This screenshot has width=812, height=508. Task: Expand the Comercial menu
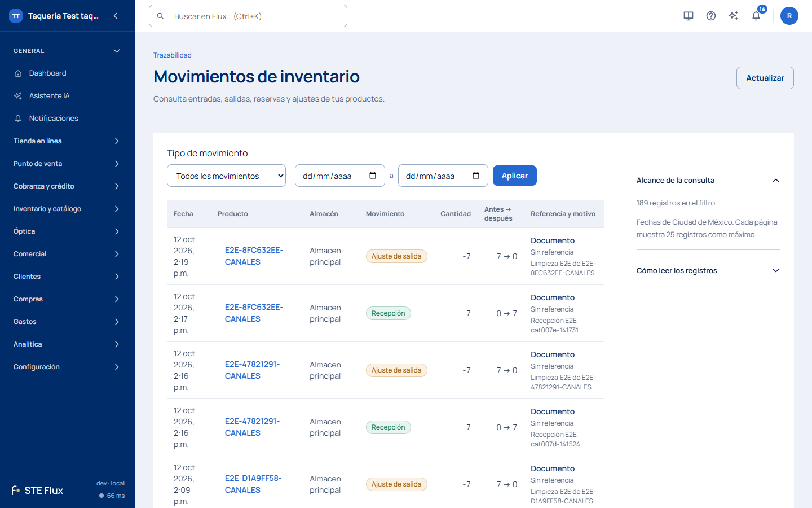pos(68,254)
